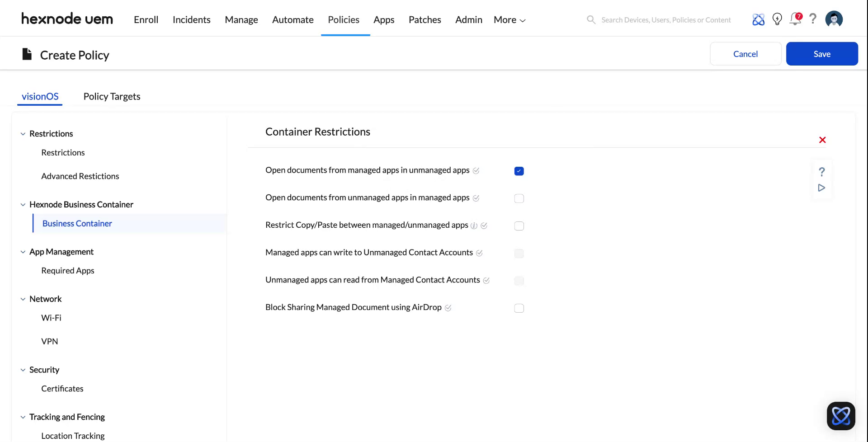This screenshot has width=868, height=442.
Task: Switch to the Policy Targets tab
Action: pyautogui.click(x=112, y=96)
